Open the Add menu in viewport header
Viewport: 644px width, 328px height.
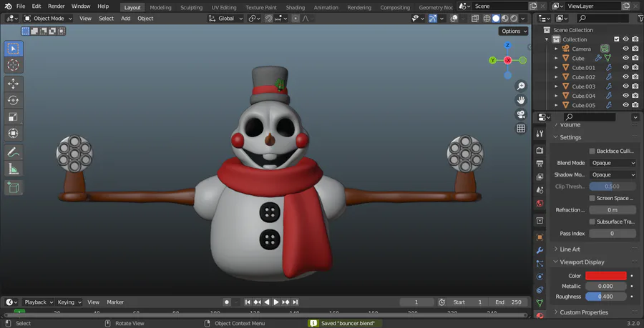126,19
